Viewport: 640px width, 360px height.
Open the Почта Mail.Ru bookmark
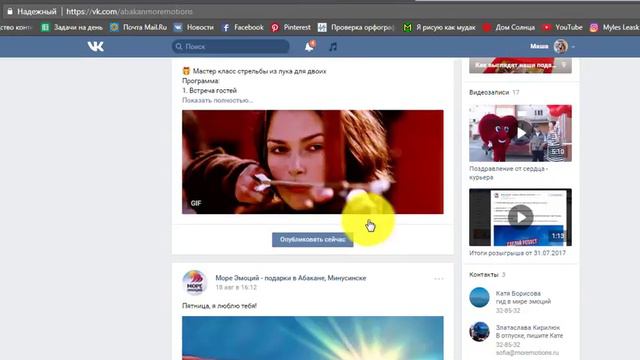pos(139,27)
